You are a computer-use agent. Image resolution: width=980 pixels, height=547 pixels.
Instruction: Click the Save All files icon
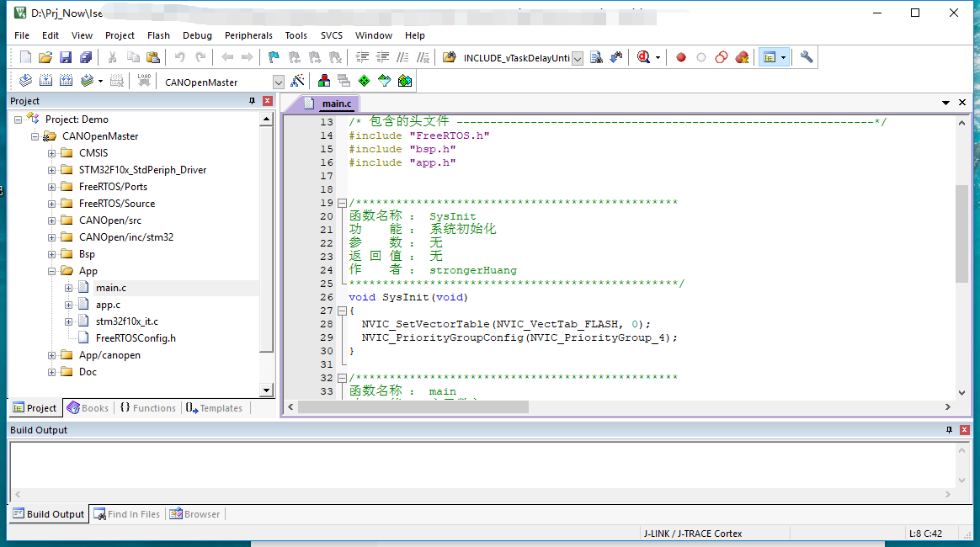pos(86,57)
